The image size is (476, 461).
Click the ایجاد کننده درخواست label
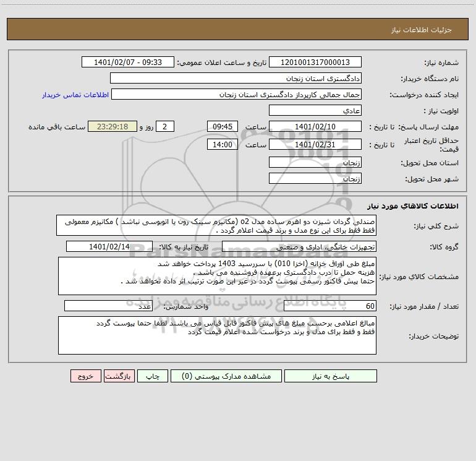[x=424, y=95]
